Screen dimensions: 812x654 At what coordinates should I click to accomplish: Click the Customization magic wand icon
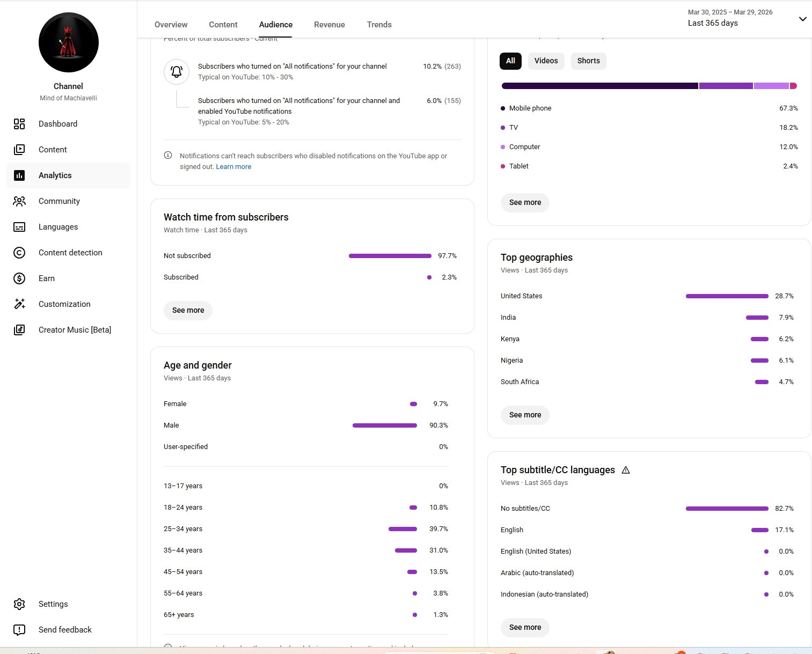19,304
